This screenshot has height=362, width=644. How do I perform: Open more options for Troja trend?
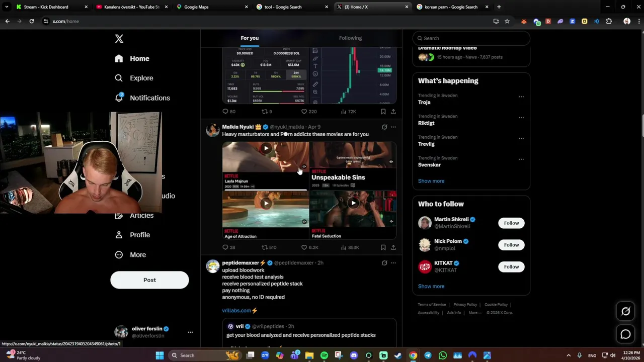coord(521,97)
